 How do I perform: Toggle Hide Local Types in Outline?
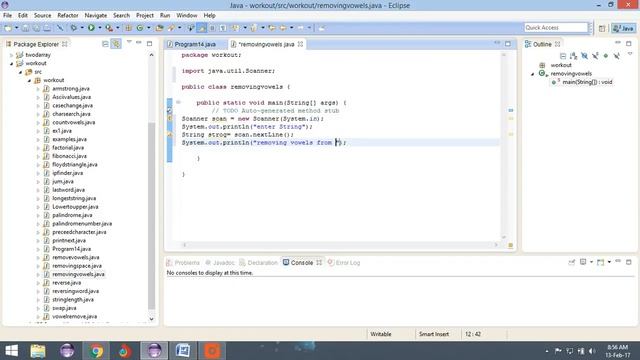click(617, 56)
